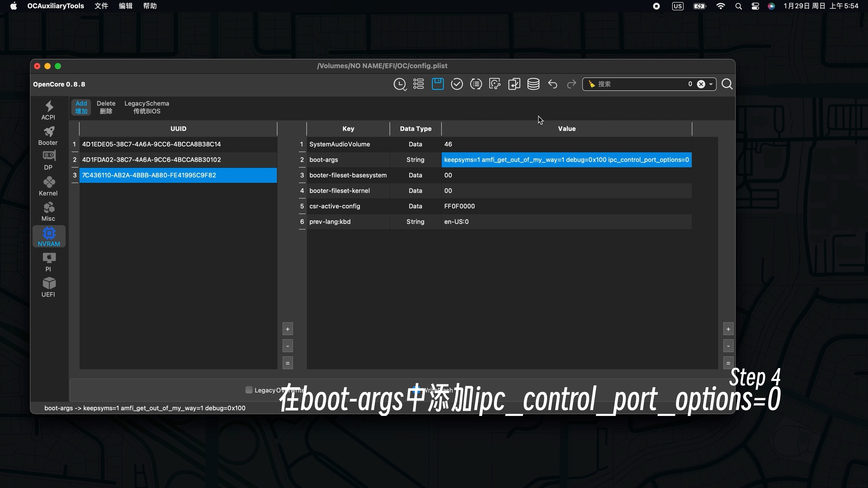Screen dimensions: 868x488
Task: Click the circled list toolbar icon
Action: click(x=476, y=84)
